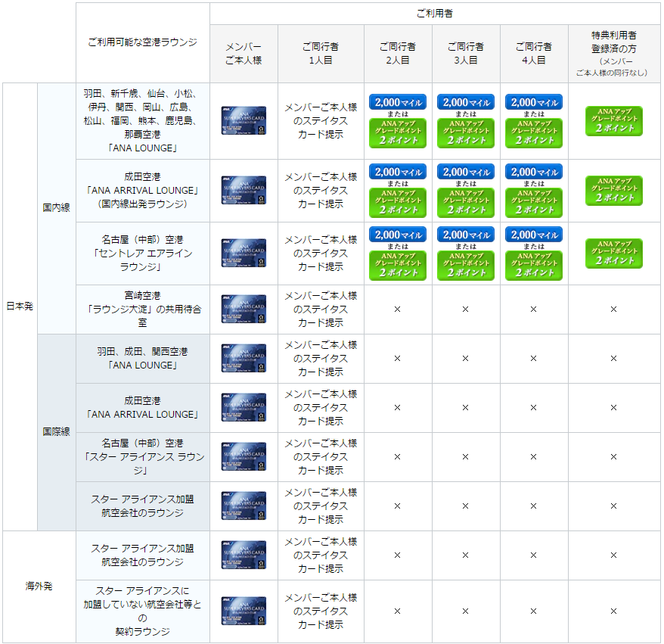Click lounge name 名古屋（中部）空港「セントレア エアライン ラウンジ」
This screenshot has width=664, height=644.
click(143, 253)
